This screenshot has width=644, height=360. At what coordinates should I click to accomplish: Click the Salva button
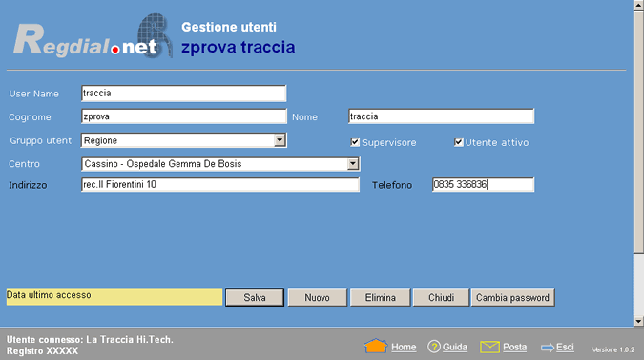coord(255,297)
